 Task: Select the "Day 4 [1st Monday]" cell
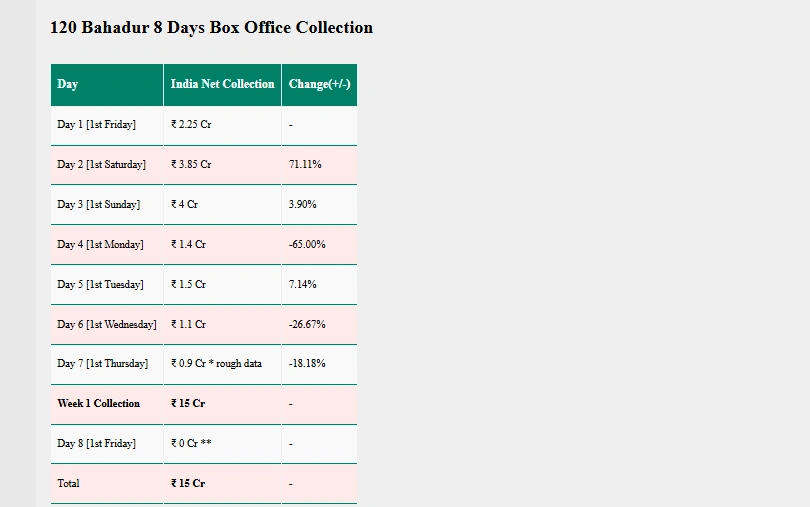click(x=100, y=244)
